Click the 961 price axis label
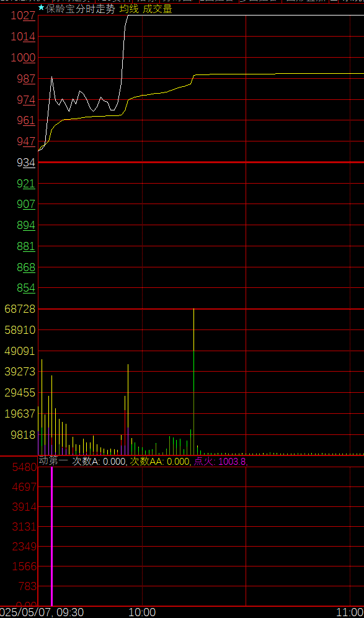This screenshot has width=364, height=618. click(x=26, y=120)
